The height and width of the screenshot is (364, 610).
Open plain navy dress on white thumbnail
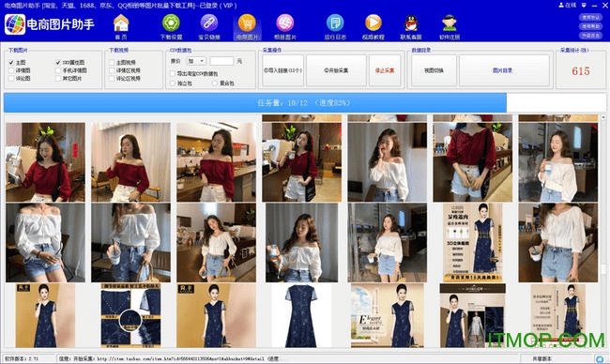coord(301,315)
